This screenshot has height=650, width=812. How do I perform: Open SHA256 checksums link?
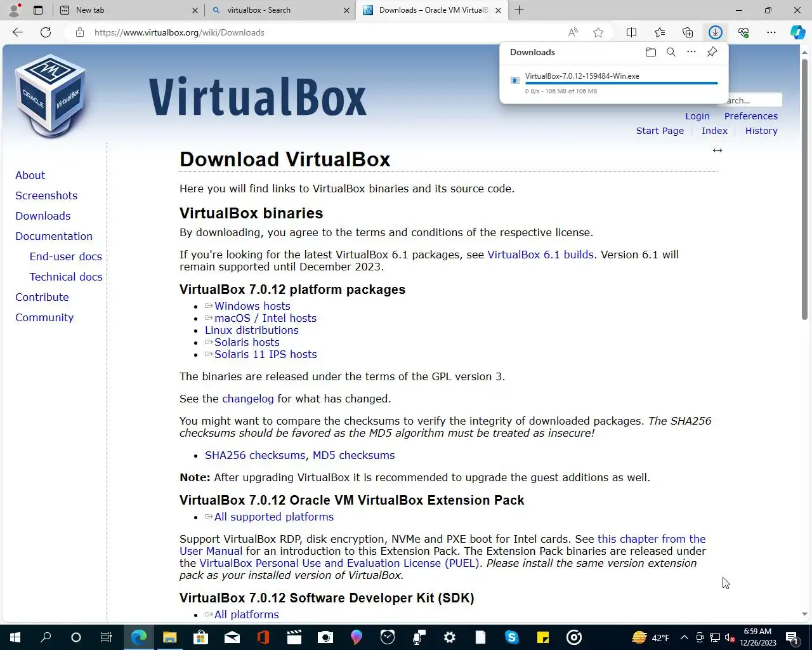pos(255,455)
